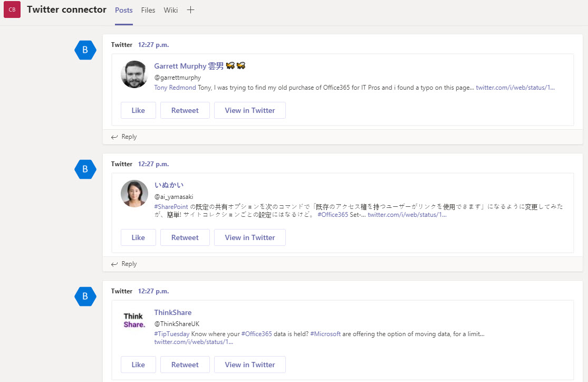The image size is (588, 382).
Task: Click the Tony Redmond mention link
Action: click(175, 88)
